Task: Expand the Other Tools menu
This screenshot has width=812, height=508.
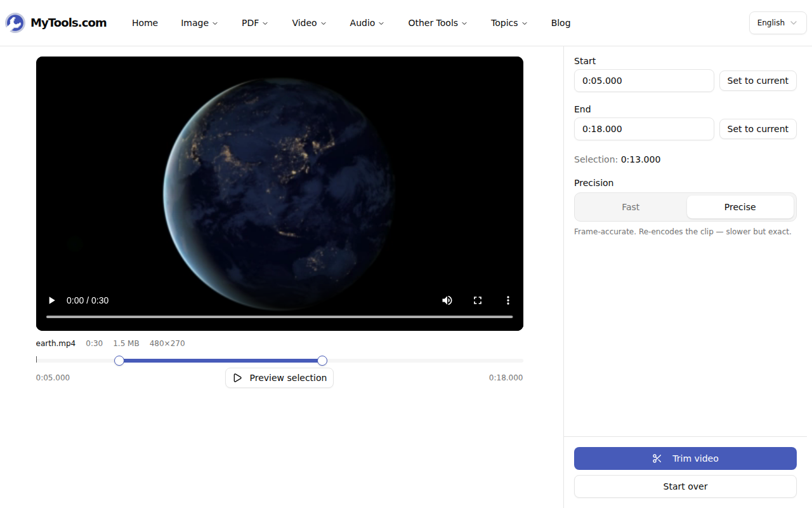Action: [438, 23]
